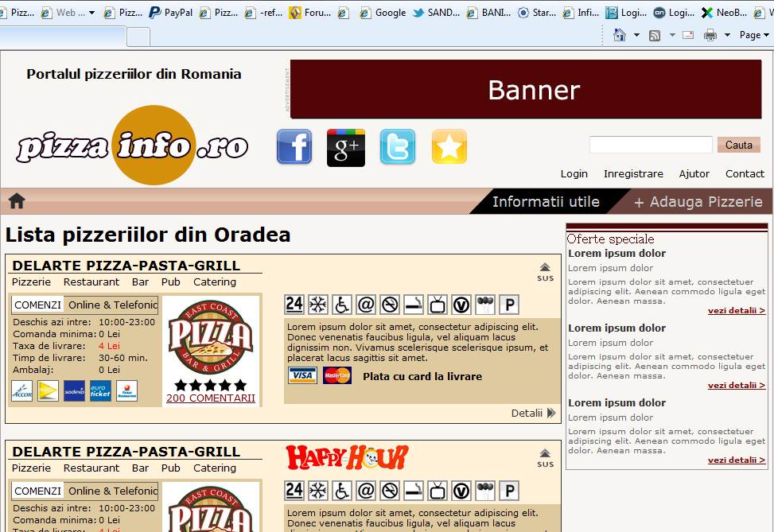Image resolution: width=774 pixels, height=532 pixels.
Task: Click the Accor ticket icon
Action: 21,391
